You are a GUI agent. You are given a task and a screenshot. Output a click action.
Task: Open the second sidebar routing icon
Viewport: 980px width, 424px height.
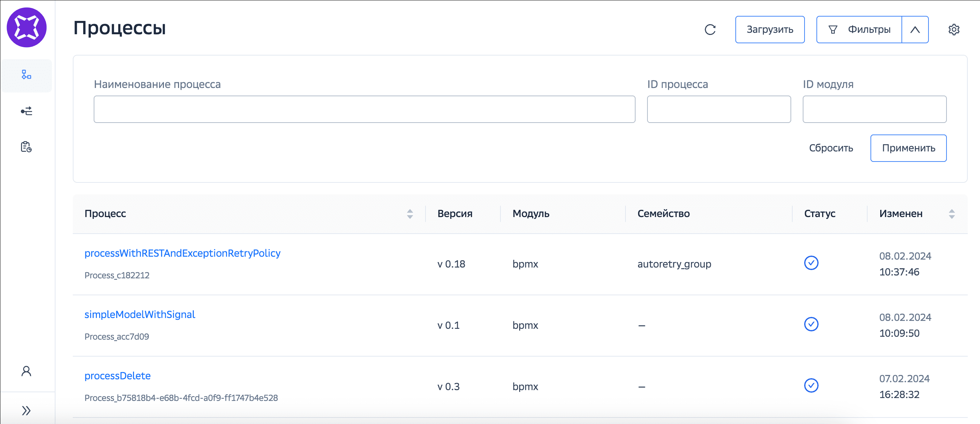tap(26, 111)
